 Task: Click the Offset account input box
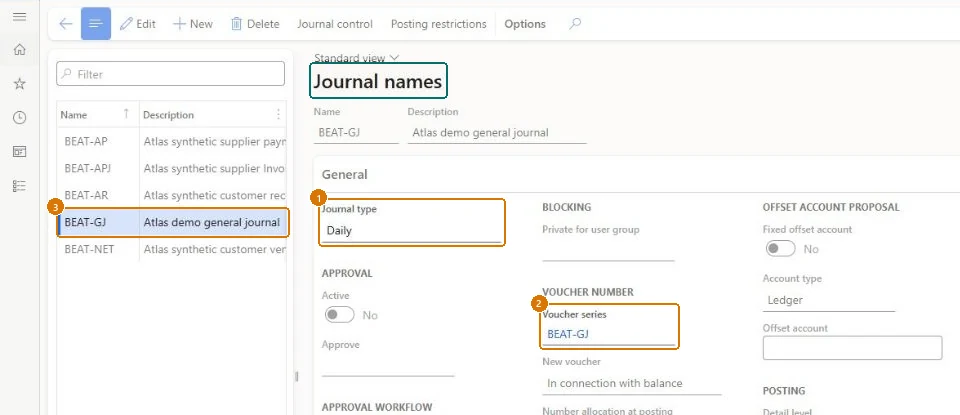(852, 348)
